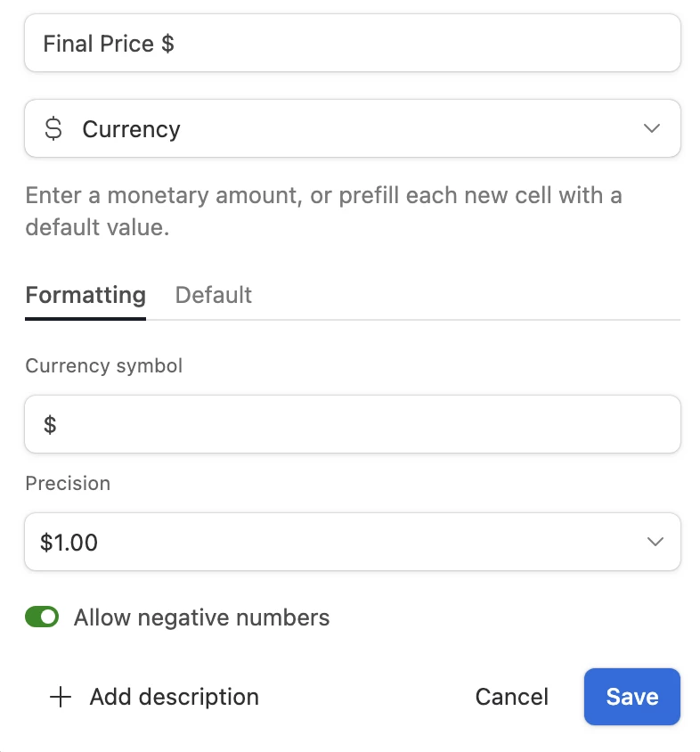
Task: Switch to the Formatting tab
Action: coord(85,295)
